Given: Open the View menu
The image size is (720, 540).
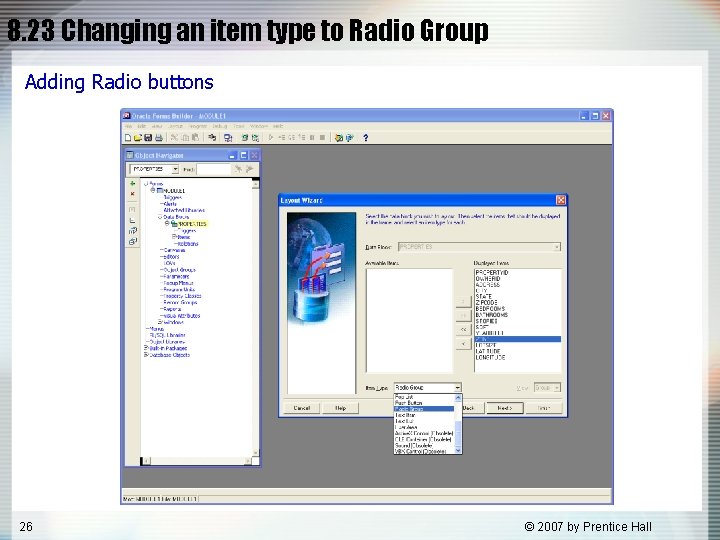Looking at the screenshot, I should point(157,126).
